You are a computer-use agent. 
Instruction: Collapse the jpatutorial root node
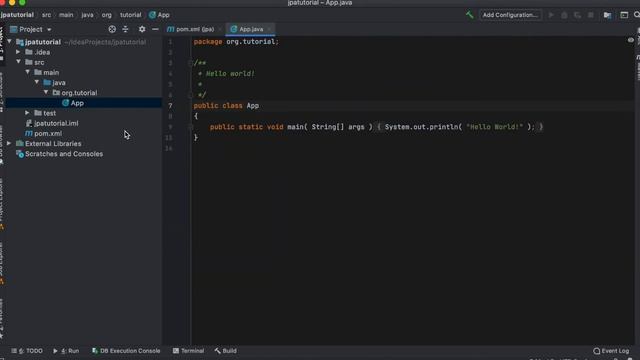[x=9, y=42]
